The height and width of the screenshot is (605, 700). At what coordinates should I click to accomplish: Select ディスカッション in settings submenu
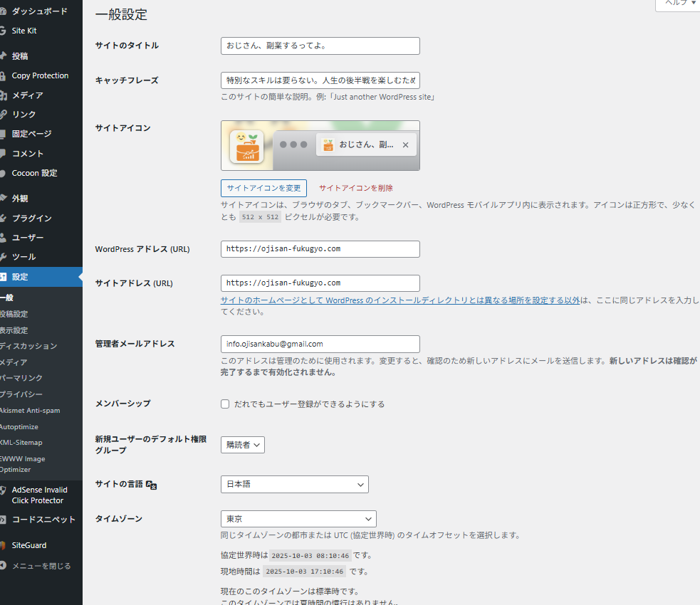(x=28, y=346)
